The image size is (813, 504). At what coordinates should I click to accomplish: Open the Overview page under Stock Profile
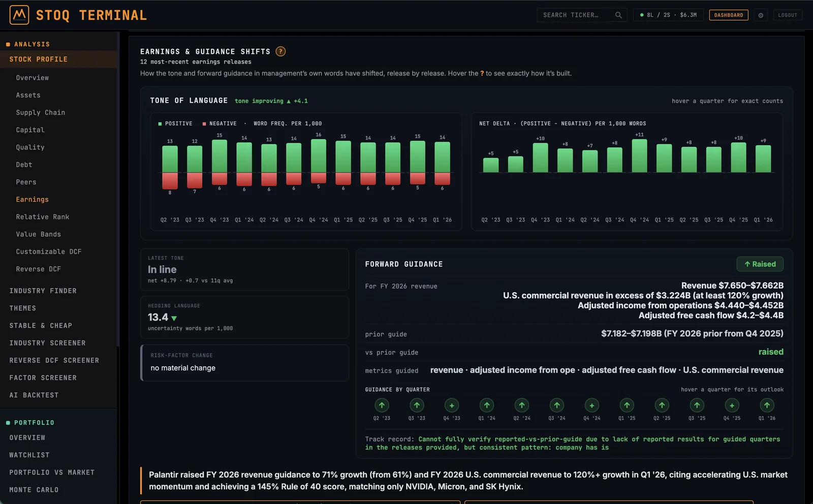[x=33, y=78]
